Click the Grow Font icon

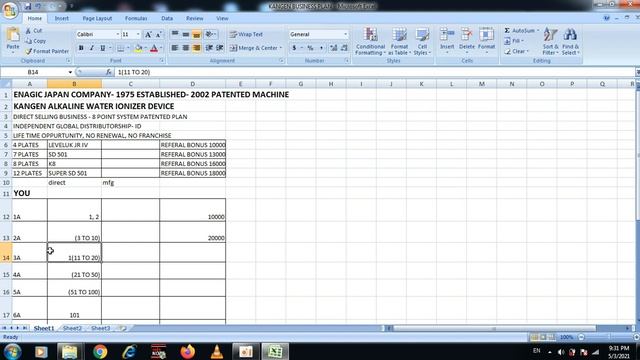(148, 34)
